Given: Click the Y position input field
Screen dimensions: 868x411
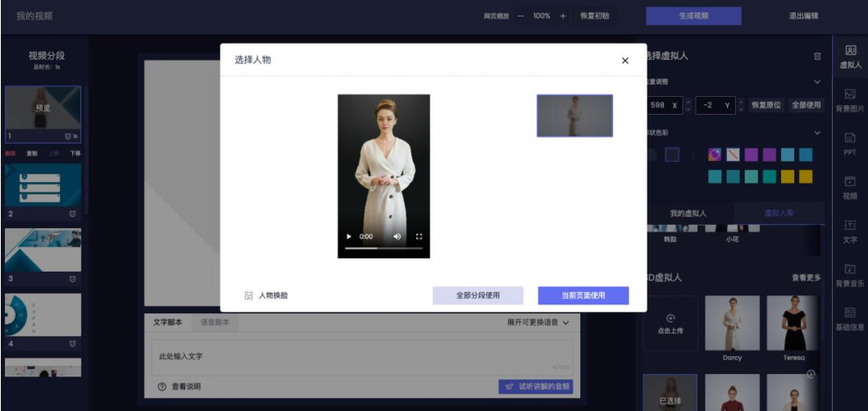Looking at the screenshot, I should (x=716, y=105).
